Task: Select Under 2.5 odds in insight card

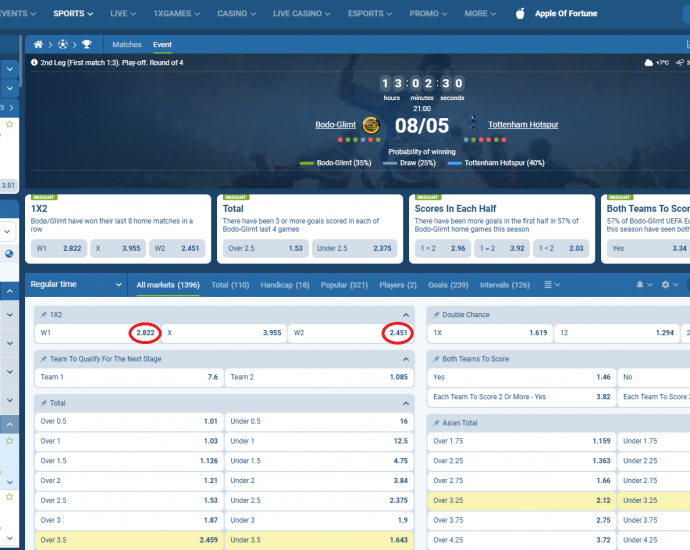Action: [x=354, y=249]
